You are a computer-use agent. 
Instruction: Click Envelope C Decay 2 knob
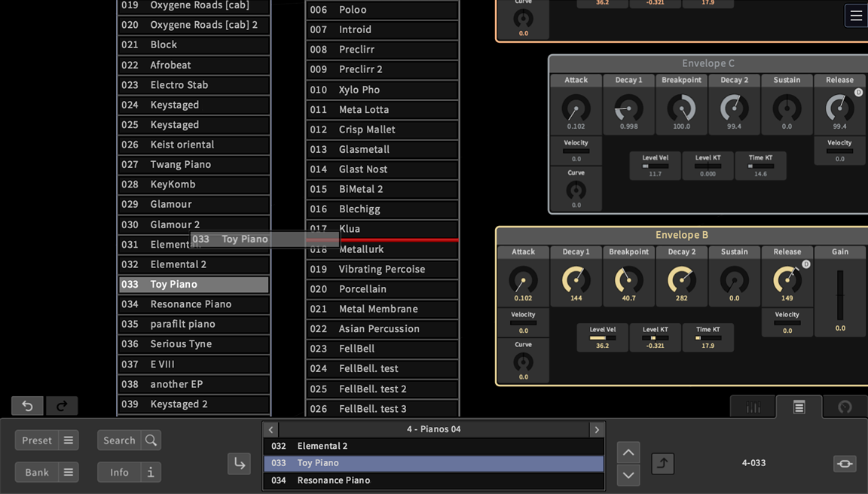[734, 108]
